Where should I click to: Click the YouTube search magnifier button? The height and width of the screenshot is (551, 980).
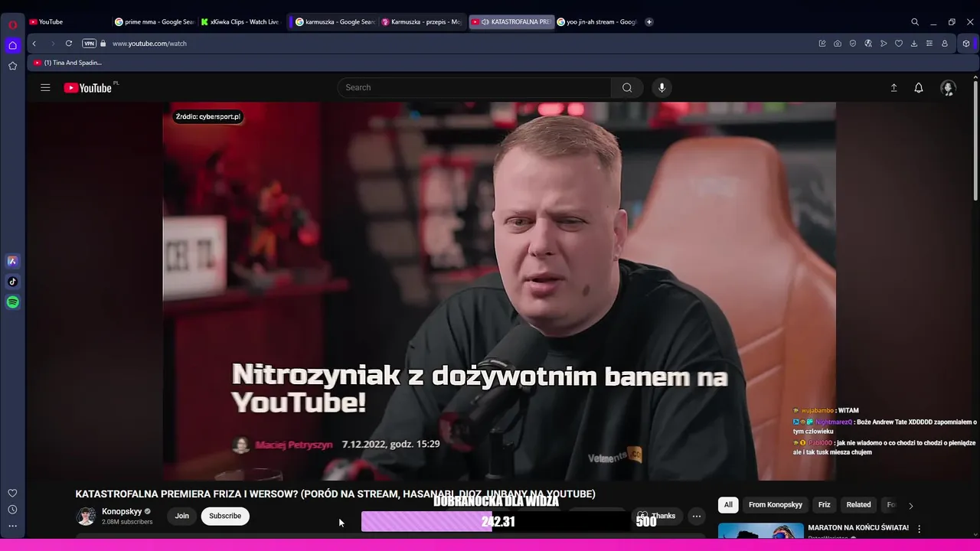pos(627,87)
